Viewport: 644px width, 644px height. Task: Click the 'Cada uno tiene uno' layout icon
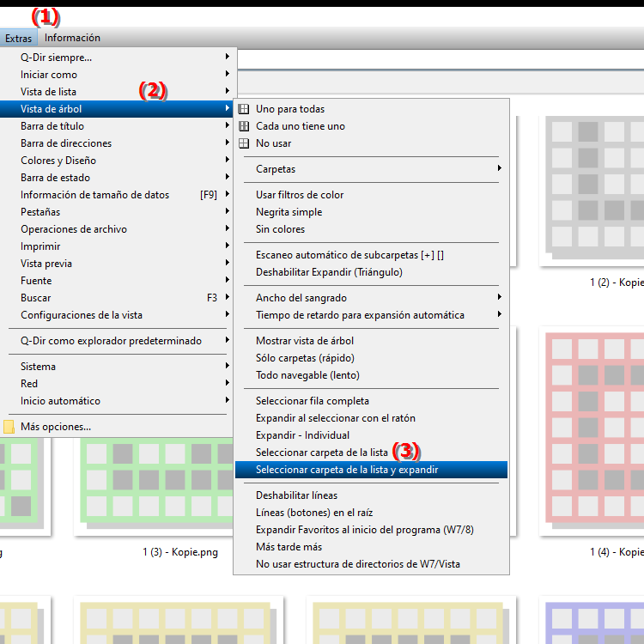(244, 126)
